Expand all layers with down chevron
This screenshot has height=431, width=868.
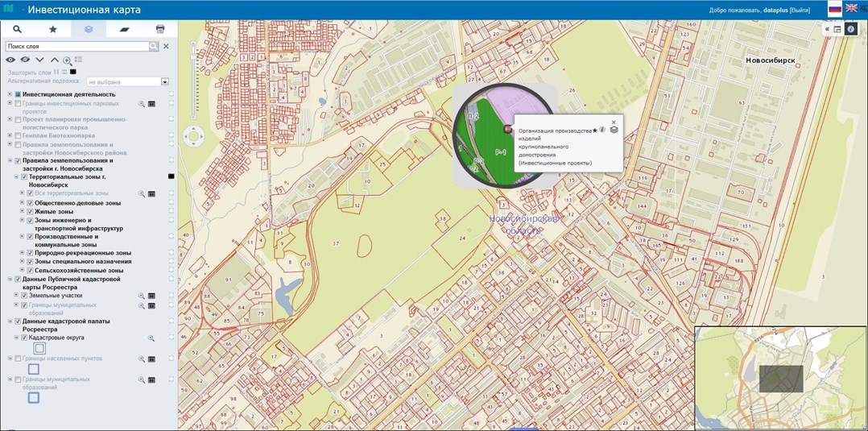(40, 60)
